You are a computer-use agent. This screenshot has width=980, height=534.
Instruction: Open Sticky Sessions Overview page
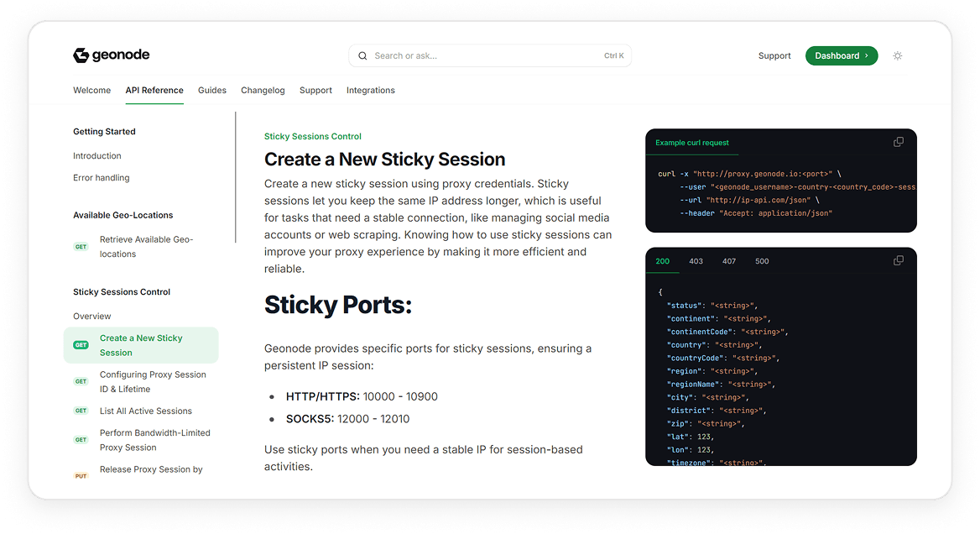(x=92, y=316)
